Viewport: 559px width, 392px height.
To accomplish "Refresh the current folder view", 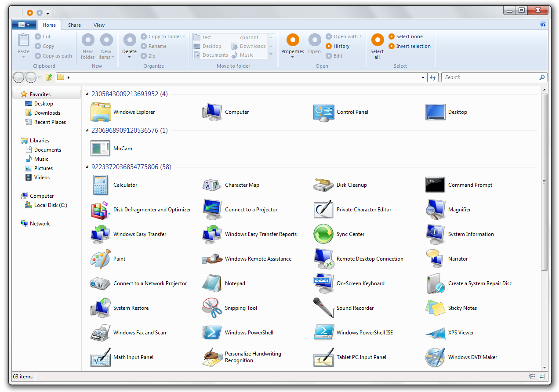I will coord(433,77).
